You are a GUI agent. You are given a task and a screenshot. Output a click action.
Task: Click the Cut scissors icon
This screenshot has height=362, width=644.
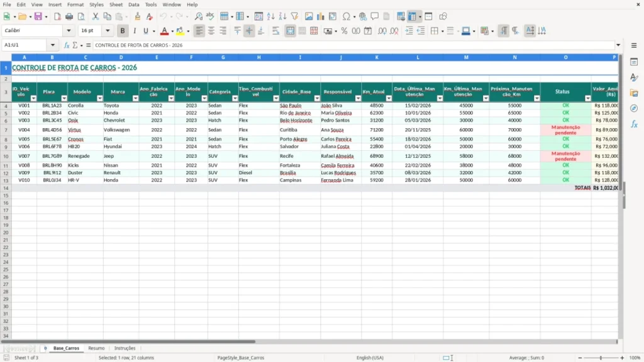point(96,16)
